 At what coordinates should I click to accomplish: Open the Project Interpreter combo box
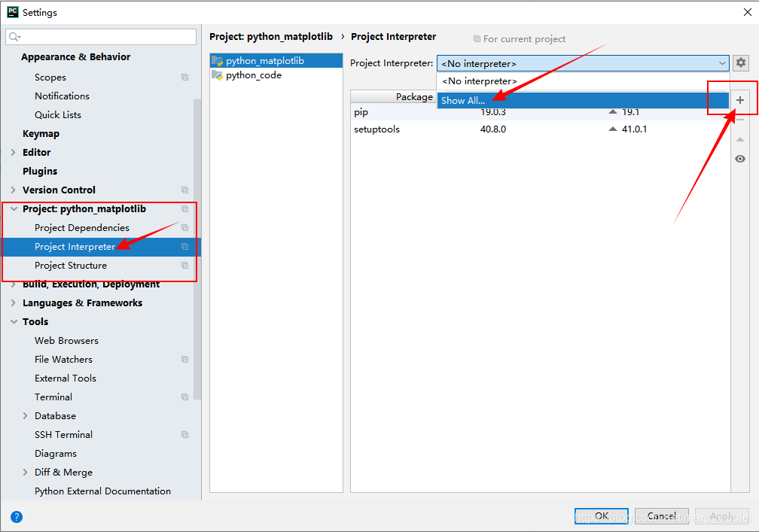[x=583, y=63]
